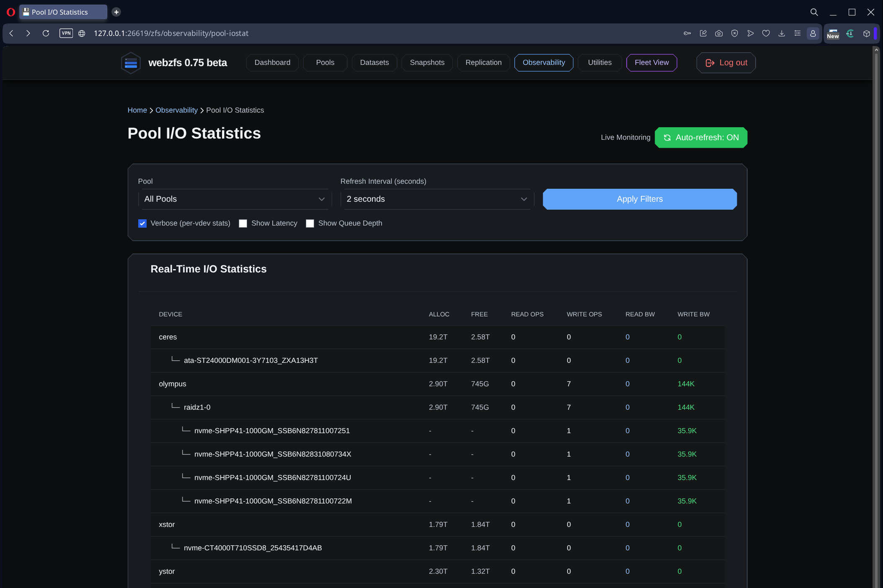The width and height of the screenshot is (883, 588).
Task: Click the green sidebar extension icon
Action: coord(850,33)
